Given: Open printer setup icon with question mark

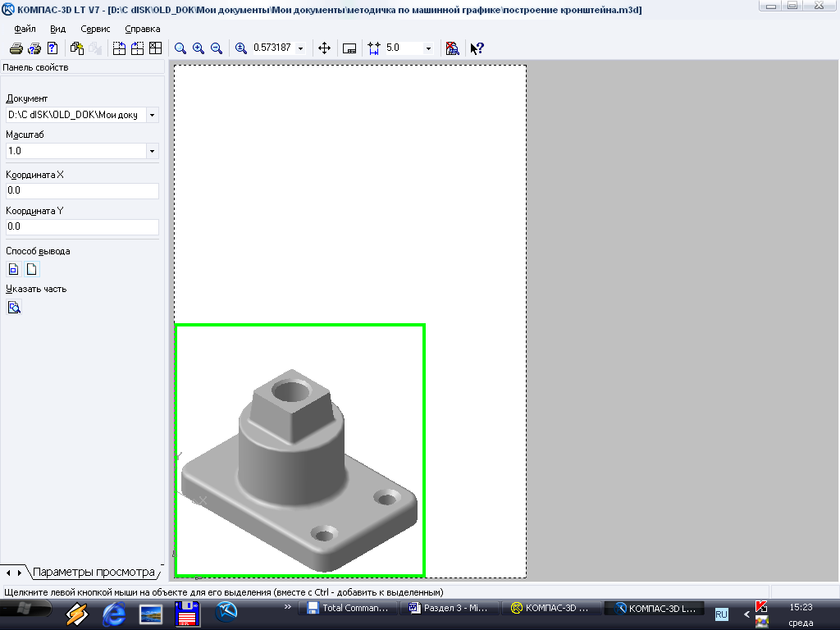Looking at the screenshot, I should click(34, 48).
